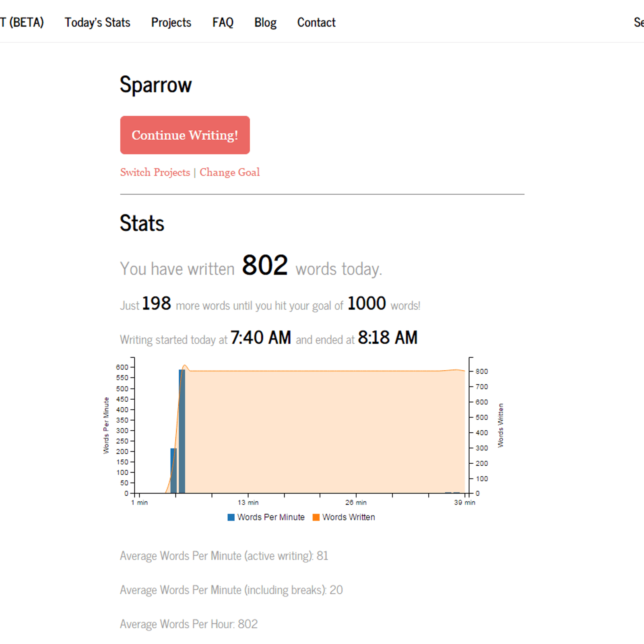Select the 1000 word goal number
This screenshot has height=644, width=644.
click(367, 303)
